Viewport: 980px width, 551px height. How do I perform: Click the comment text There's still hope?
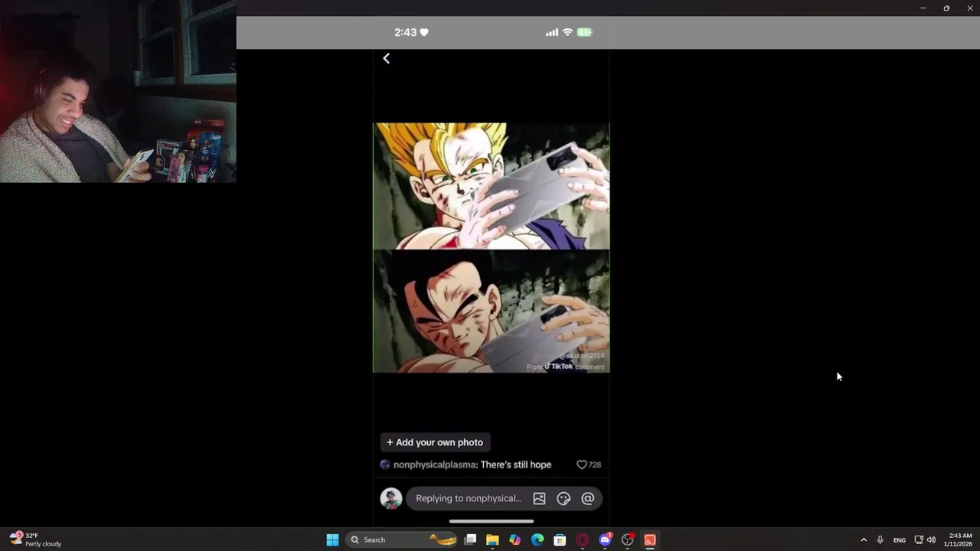coord(516,465)
